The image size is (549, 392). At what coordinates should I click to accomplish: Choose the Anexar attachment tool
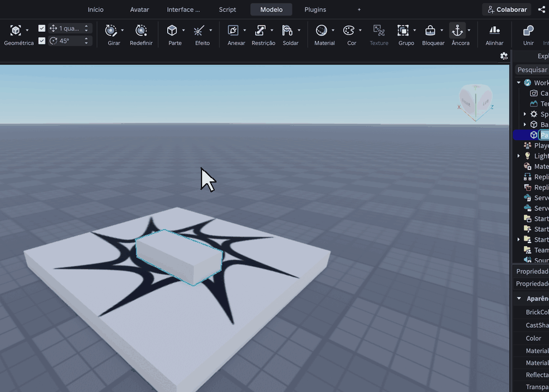[233, 31]
